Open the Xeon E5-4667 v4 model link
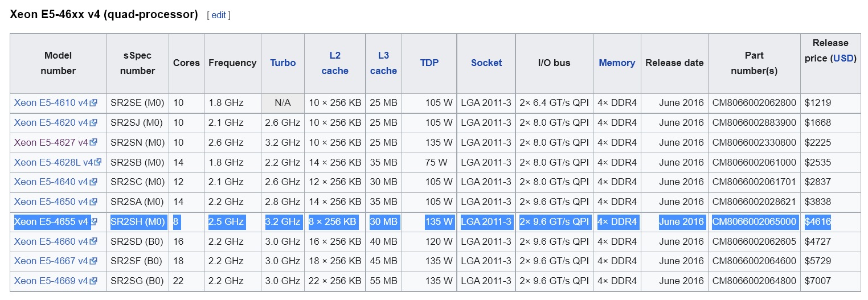The height and width of the screenshot is (300, 868). [51, 261]
